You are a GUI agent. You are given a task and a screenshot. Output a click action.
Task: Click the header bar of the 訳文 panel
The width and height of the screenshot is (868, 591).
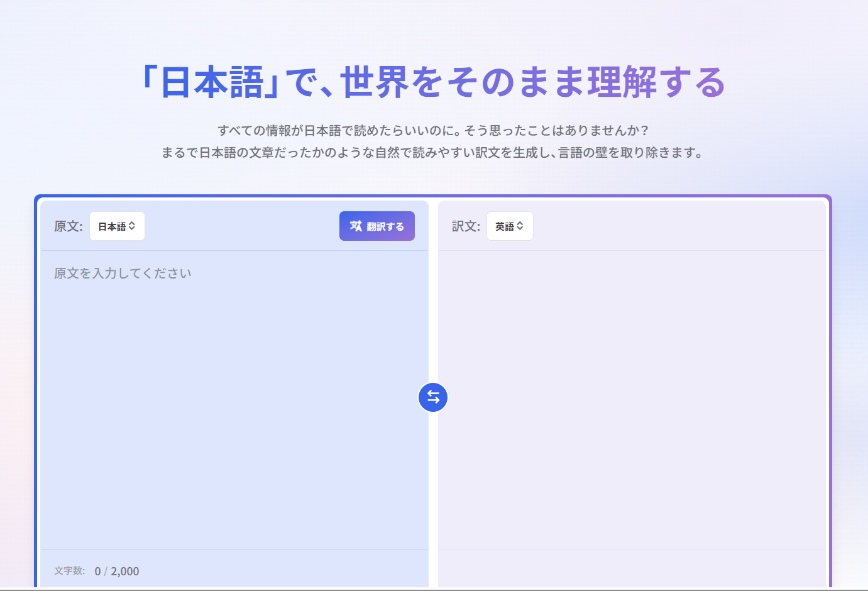click(x=679, y=226)
